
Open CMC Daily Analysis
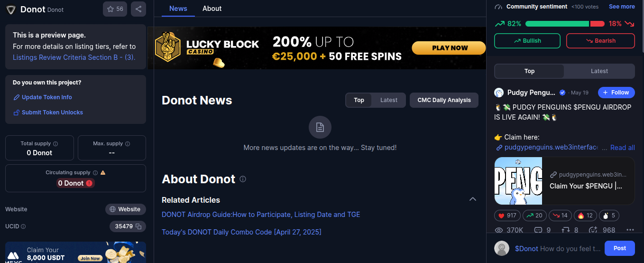coord(444,100)
